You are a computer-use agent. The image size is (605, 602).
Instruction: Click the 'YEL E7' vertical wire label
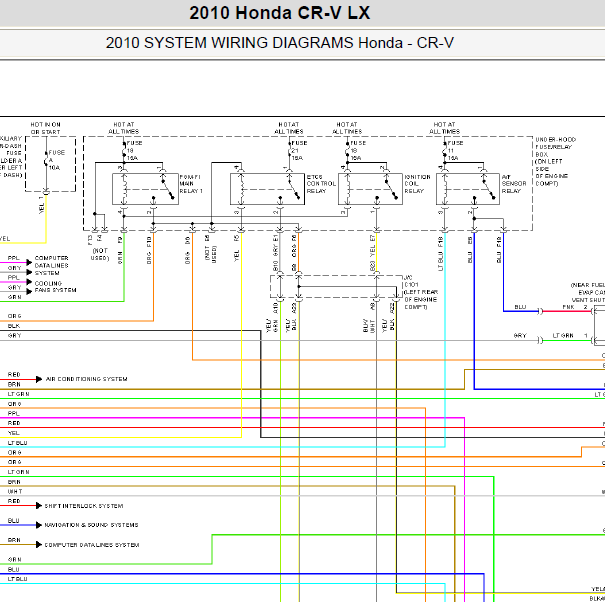pos(372,245)
